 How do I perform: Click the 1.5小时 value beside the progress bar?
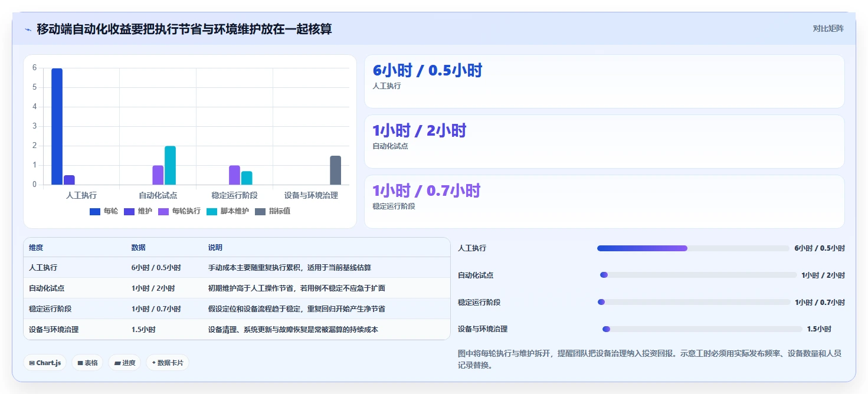click(x=819, y=329)
